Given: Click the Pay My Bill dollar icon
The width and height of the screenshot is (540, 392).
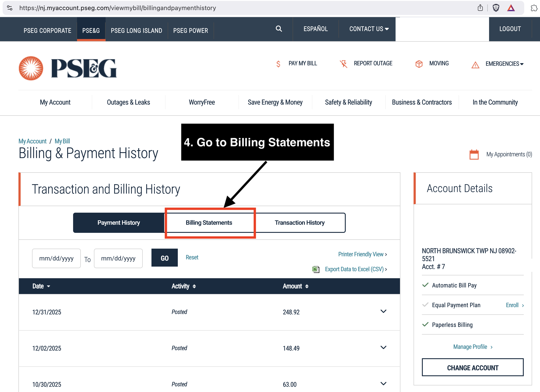Looking at the screenshot, I should tap(278, 64).
